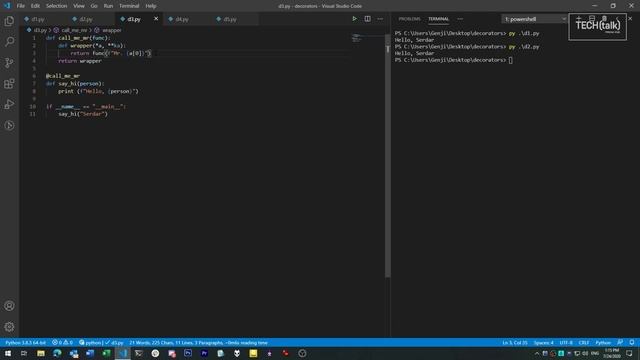Click the @call_me_mr decorator line

62,76
